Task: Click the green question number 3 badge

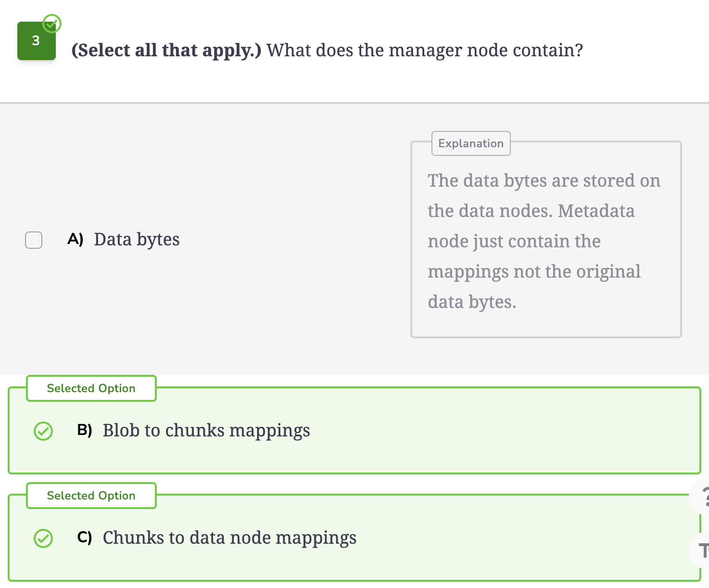Action: click(x=37, y=41)
